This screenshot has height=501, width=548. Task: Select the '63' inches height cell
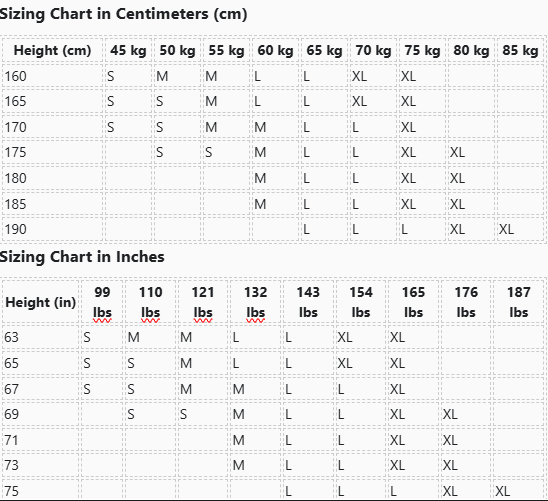coord(41,337)
